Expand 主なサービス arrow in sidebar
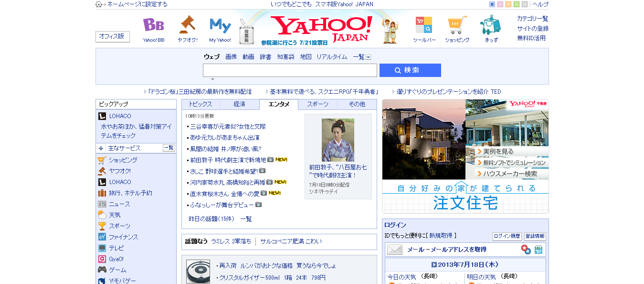Viewport: 644px width, 284px height. (101, 148)
